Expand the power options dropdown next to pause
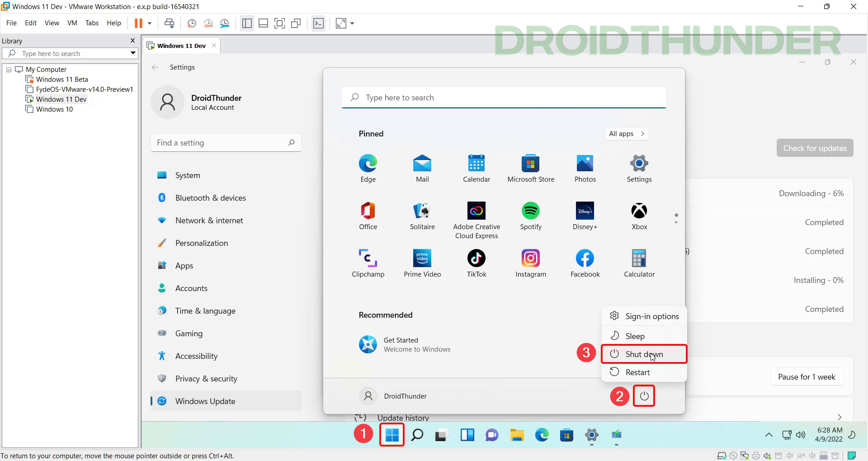The image size is (868, 461). pyautogui.click(x=150, y=23)
